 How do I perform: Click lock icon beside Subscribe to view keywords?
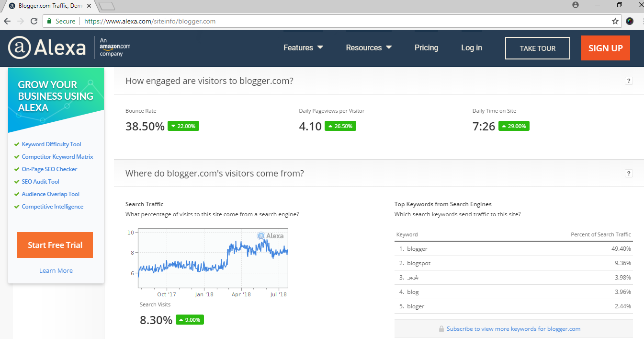click(441, 329)
